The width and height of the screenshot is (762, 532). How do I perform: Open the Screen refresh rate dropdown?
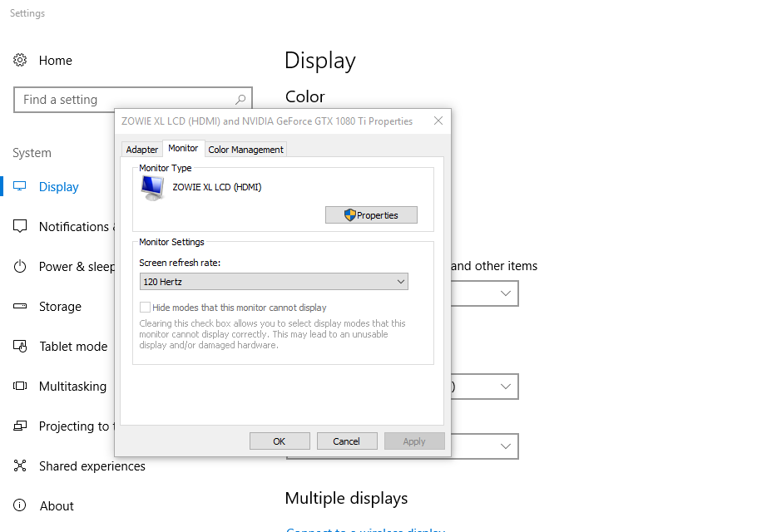pyautogui.click(x=274, y=282)
